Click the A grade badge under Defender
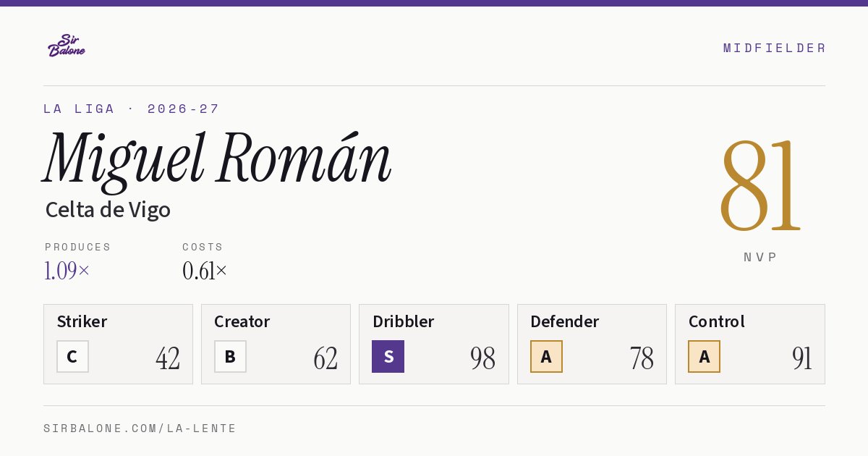868x456 pixels. (x=546, y=356)
